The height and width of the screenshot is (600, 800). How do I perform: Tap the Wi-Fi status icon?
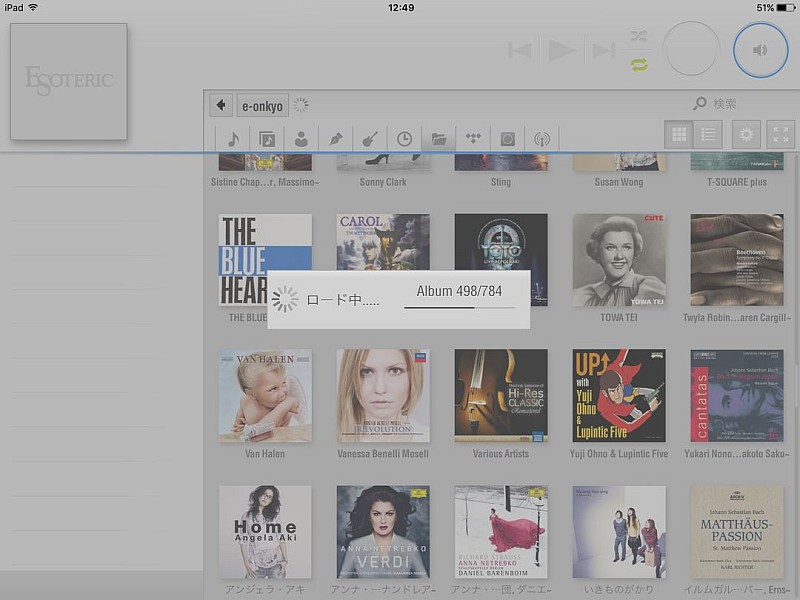pos(33,7)
